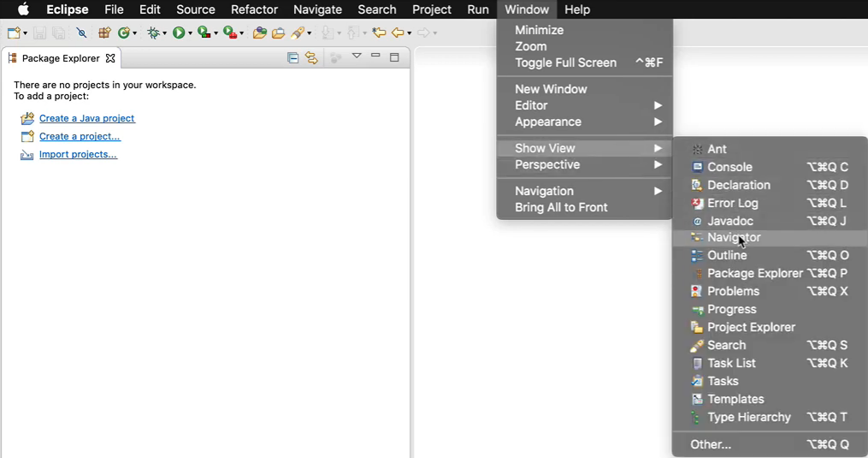Open the Eclipse application menu
The width and height of the screenshot is (868, 458).
[67, 9]
